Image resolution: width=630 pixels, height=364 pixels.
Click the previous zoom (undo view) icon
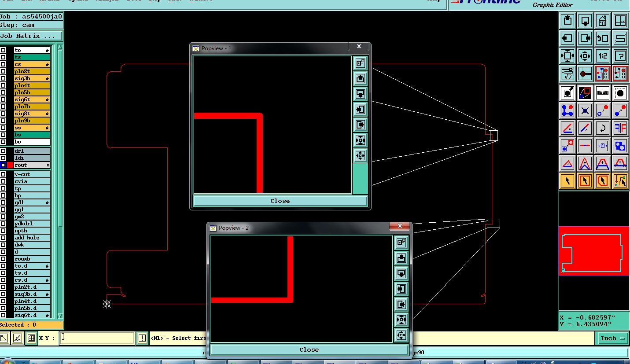click(602, 38)
